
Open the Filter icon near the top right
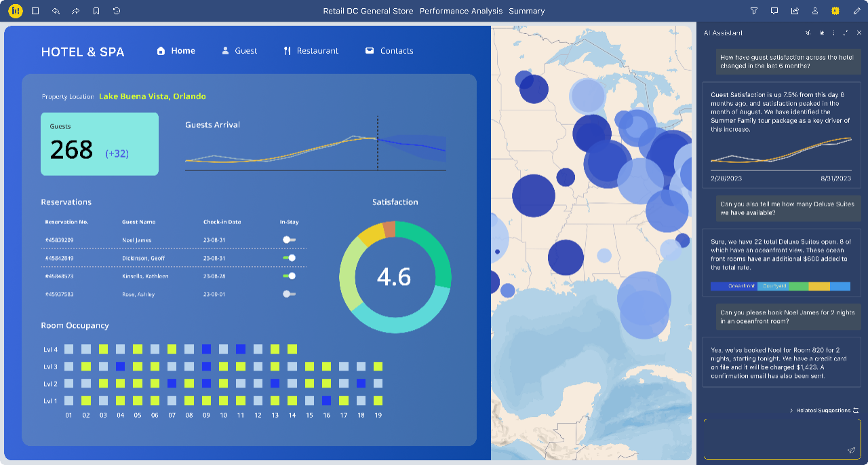tap(753, 11)
